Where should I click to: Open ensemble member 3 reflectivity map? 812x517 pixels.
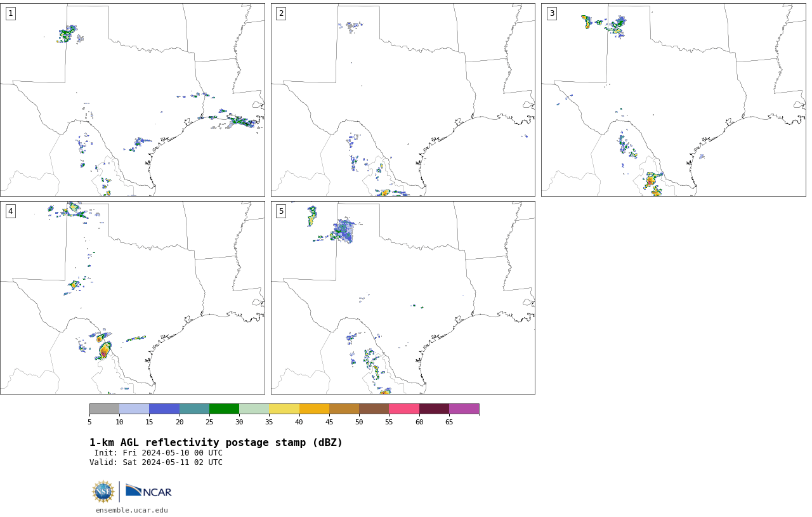click(673, 100)
